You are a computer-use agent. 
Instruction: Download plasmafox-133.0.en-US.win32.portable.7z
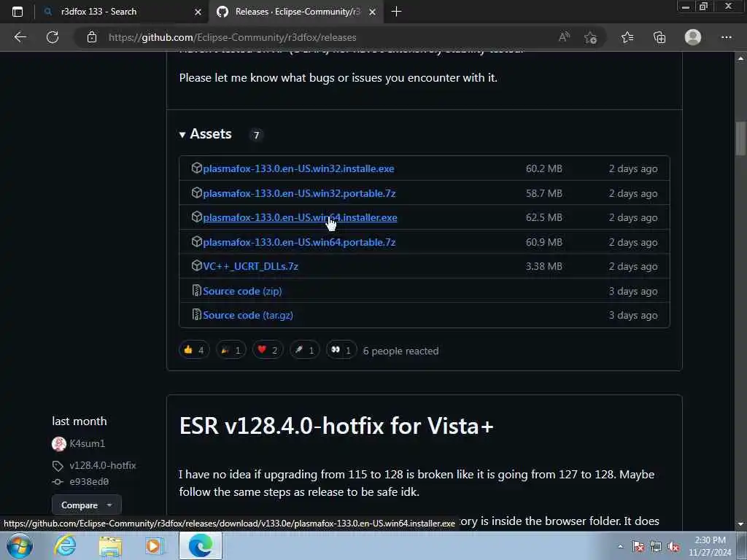(299, 193)
